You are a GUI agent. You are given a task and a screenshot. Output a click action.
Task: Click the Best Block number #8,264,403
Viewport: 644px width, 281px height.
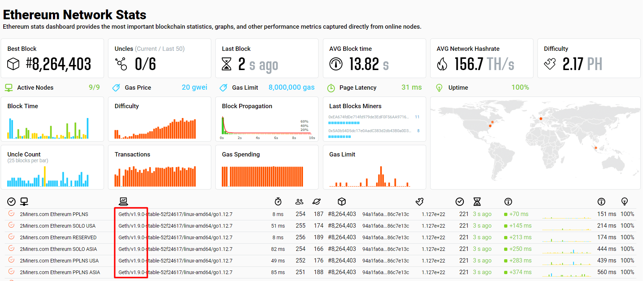coord(58,64)
